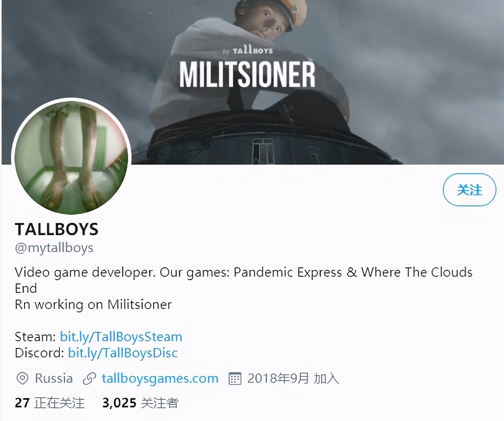View the 3,025 关注者 followers list

pyautogui.click(x=140, y=403)
